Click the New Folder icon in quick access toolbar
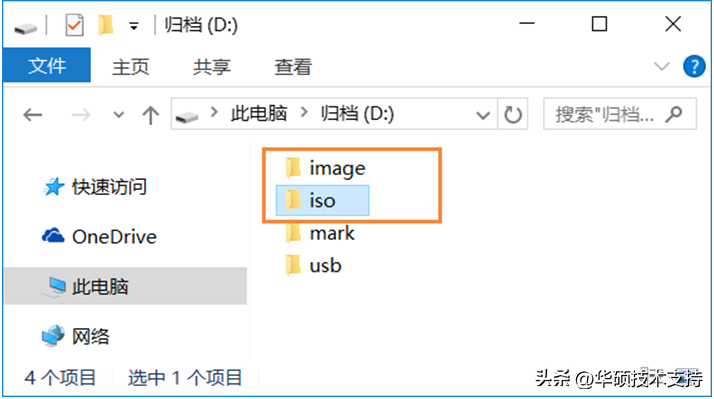 106,25
